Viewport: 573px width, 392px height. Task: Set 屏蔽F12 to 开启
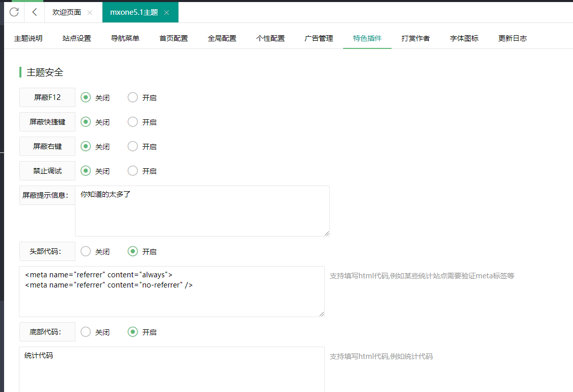point(133,97)
